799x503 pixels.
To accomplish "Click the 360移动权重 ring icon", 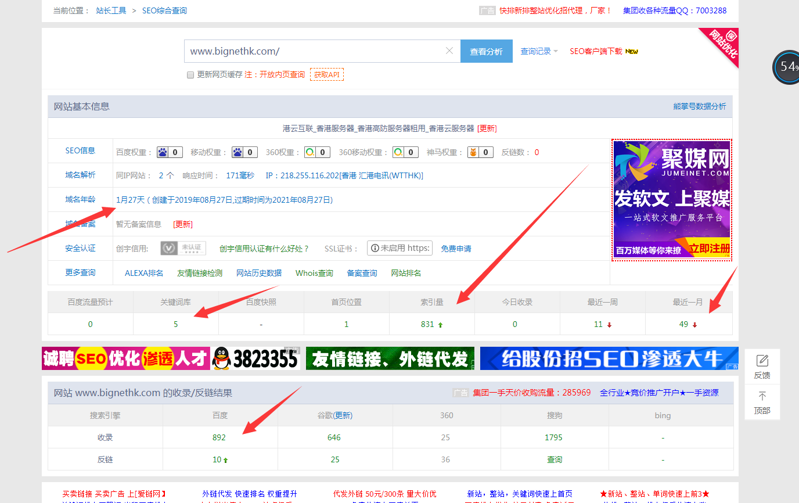I will (398, 152).
